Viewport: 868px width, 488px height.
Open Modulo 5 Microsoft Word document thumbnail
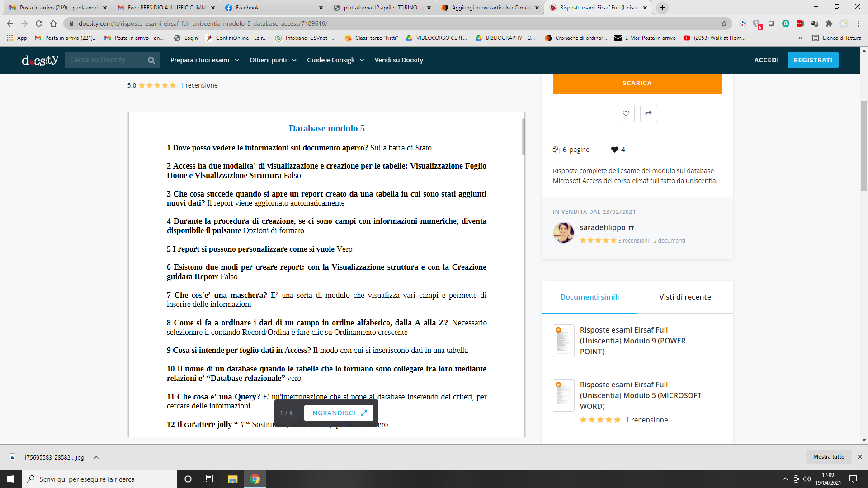[x=563, y=395]
